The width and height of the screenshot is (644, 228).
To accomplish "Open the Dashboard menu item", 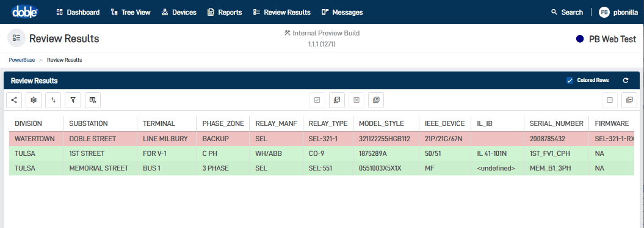I will pos(78,12).
